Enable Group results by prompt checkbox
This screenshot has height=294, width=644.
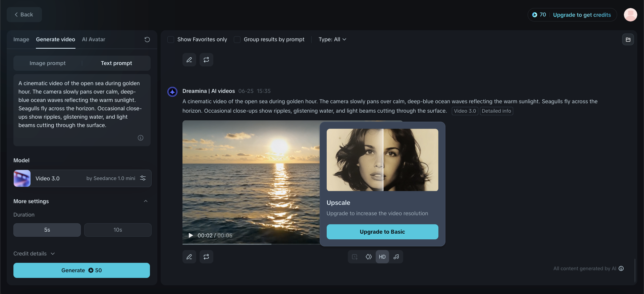(x=237, y=40)
